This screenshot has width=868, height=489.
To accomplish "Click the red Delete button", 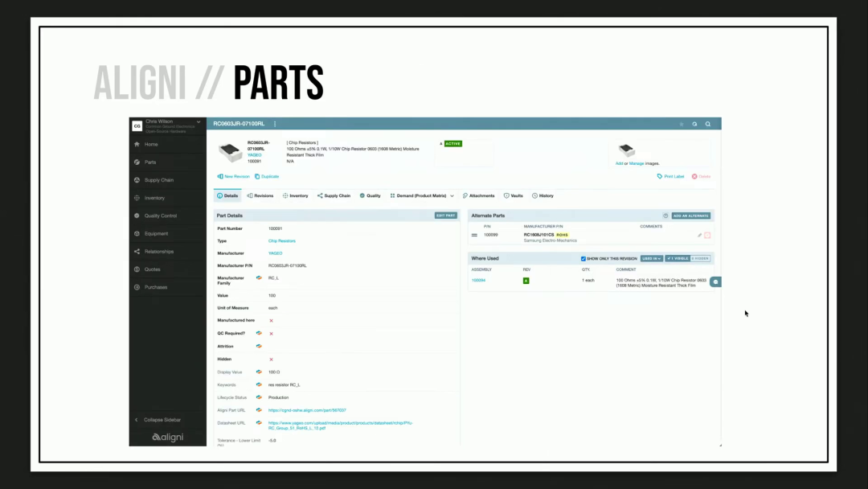I will click(701, 177).
